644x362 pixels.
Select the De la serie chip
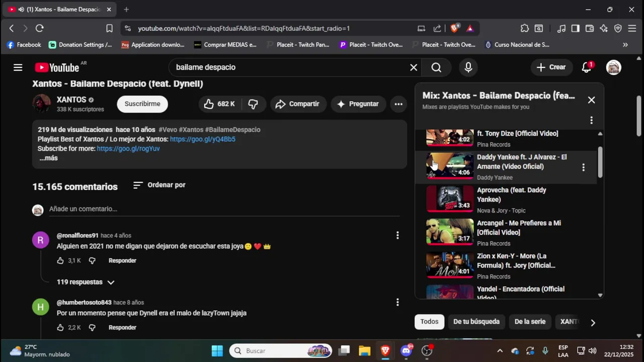pyautogui.click(x=530, y=322)
